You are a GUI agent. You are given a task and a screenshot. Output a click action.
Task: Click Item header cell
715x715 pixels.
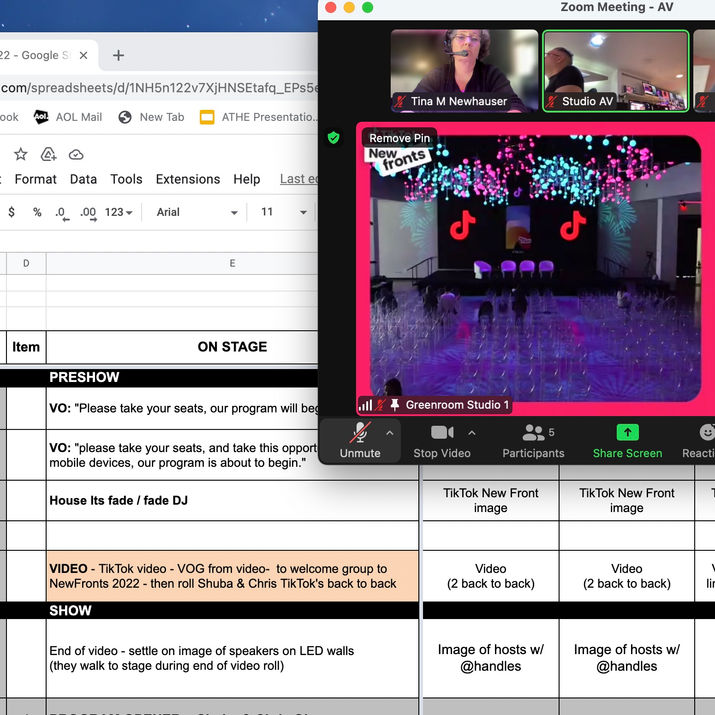[26, 347]
